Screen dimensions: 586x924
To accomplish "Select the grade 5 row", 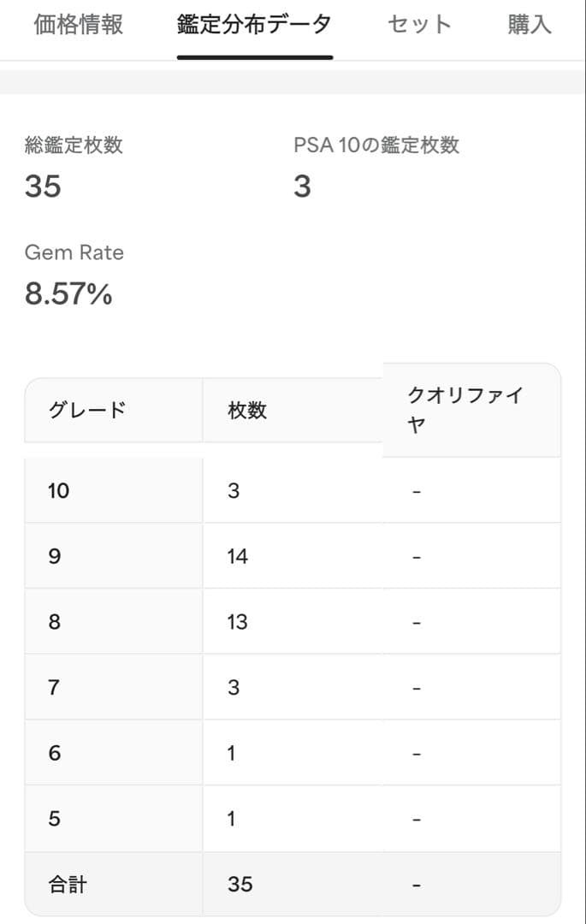I will pyautogui.click(x=55, y=819).
